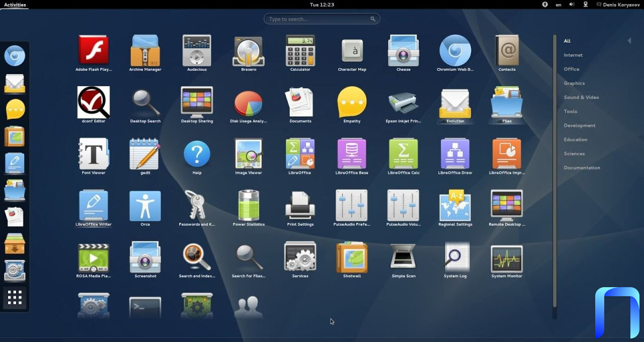The height and width of the screenshot is (342, 644).
Task: Open Evolution mail from the dock
Action: (15, 83)
